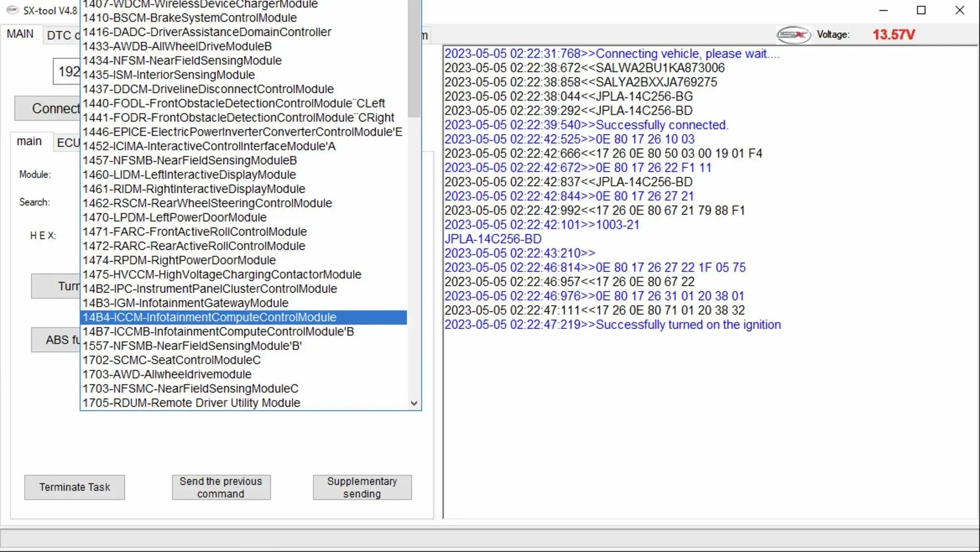
Task: Click the SX logo icon near Voltage
Action: coord(793,35)
